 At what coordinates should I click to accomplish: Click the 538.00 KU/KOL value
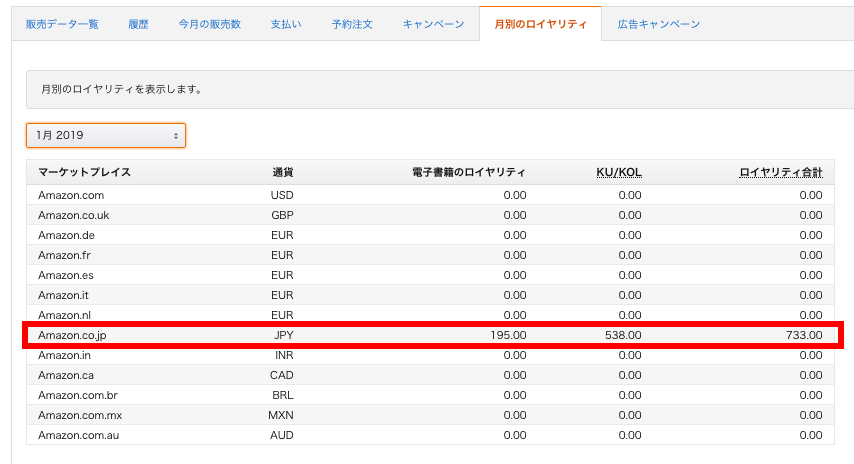(x=623, y=335)
